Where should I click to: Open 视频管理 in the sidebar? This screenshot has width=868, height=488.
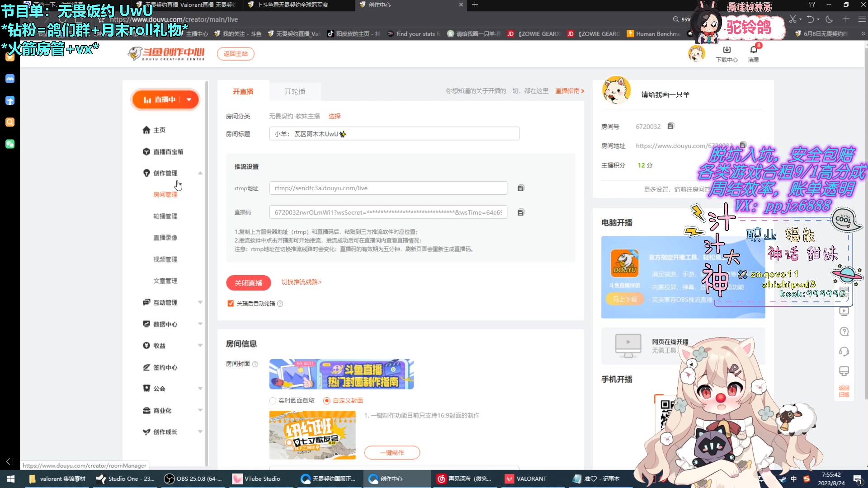165,259
